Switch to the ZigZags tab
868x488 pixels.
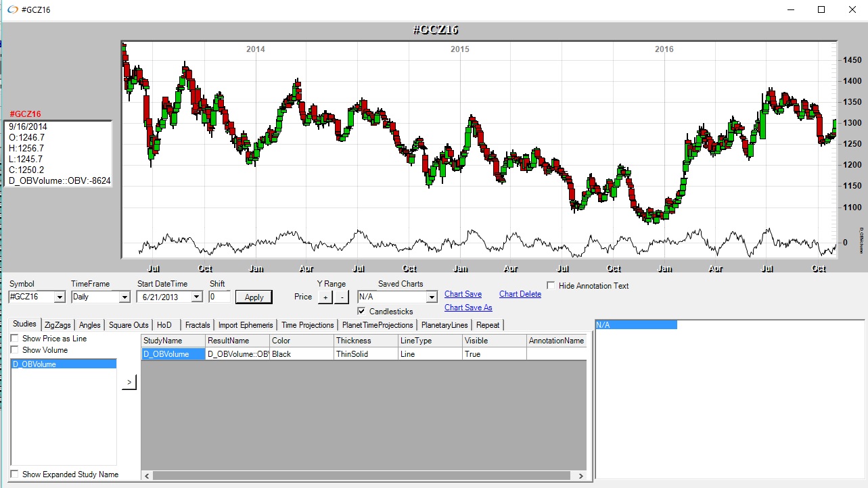click(x=58, y=325)
